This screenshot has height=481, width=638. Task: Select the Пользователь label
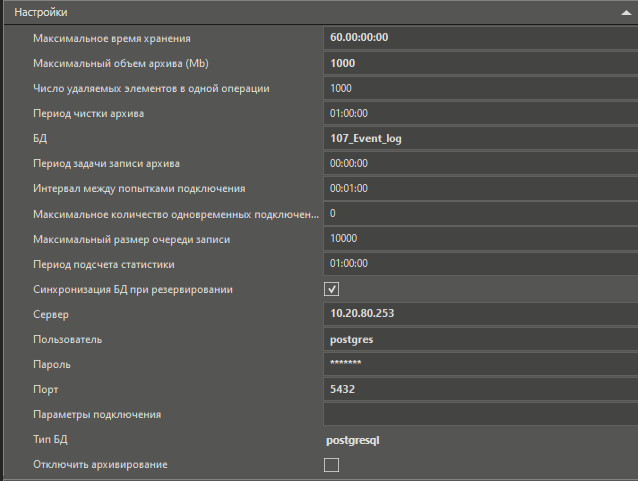point(68,339)
